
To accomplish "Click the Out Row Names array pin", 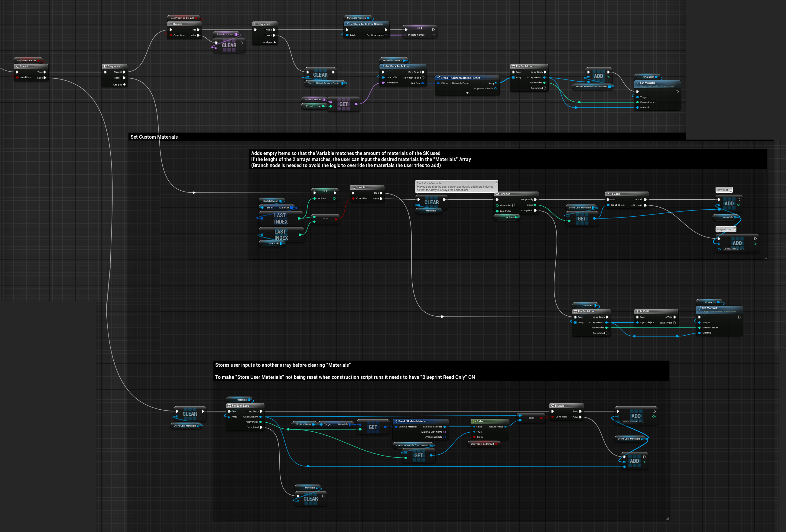I will pyautogui.click(x=386, y=35).
